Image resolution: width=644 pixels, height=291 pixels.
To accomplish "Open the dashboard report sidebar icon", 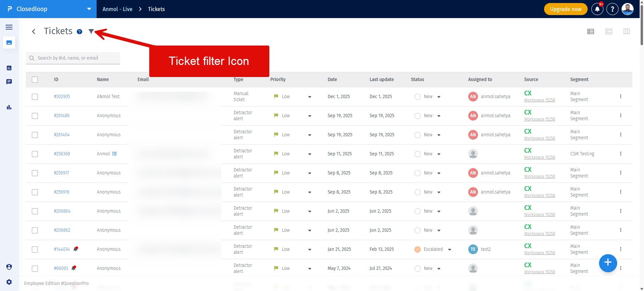I will click(x=9, y=68).
